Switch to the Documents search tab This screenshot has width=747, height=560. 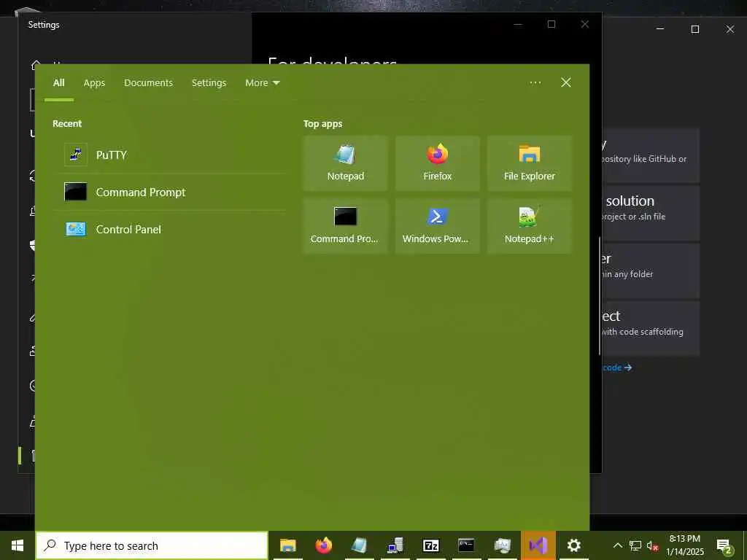148,83
